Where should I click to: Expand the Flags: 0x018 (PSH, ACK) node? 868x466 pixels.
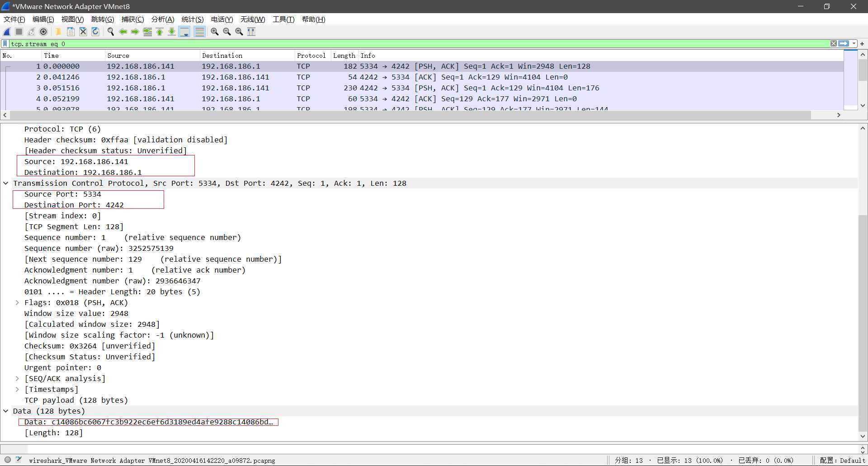click(x=17, y=302)
